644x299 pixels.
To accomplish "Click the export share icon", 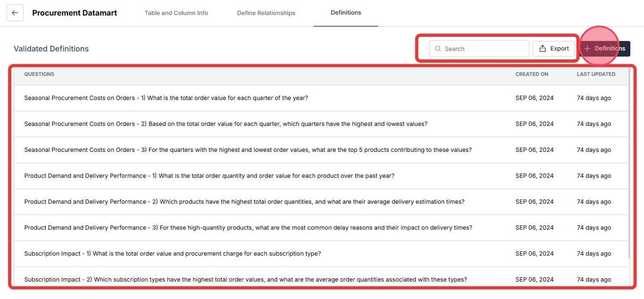I will point(543,48).
